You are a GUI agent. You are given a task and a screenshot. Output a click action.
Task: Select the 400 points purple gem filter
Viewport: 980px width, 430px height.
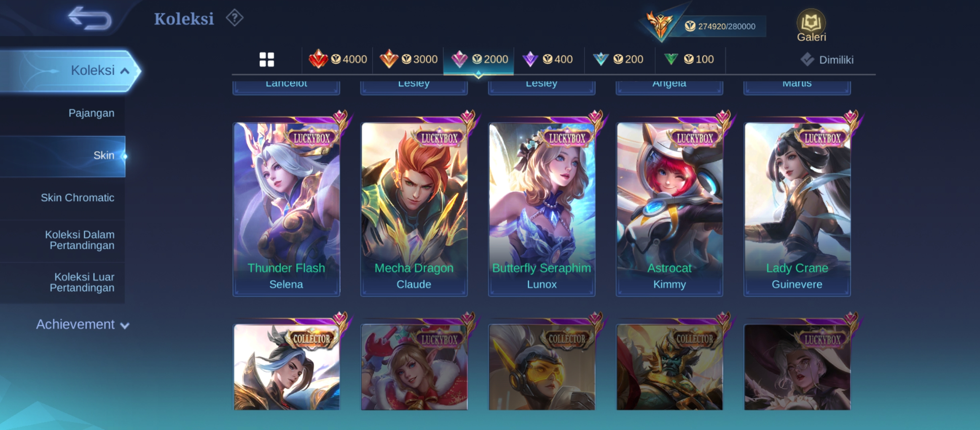click(x=549, y=59)
